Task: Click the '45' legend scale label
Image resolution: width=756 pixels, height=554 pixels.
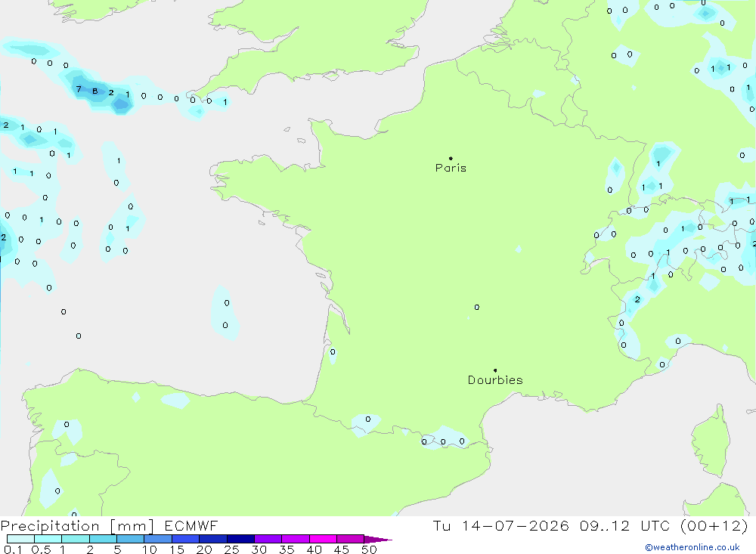Action: pos(342,549)
